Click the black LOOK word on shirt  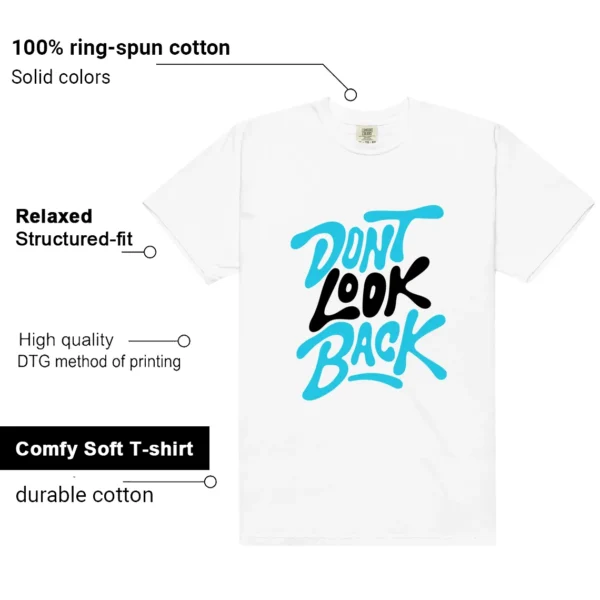[369, 295]
